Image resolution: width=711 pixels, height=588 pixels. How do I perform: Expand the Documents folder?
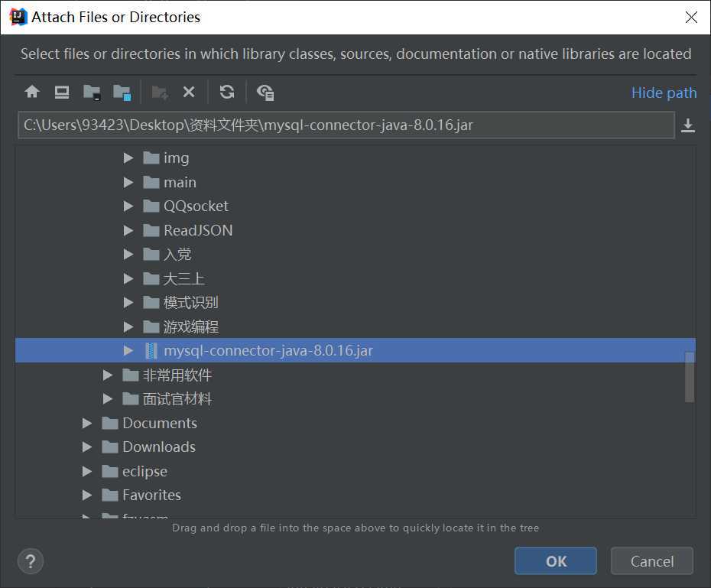(x=86, y=423)
